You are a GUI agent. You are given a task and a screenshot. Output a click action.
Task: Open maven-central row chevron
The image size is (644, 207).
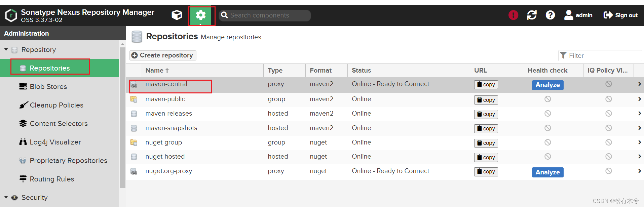pyautogui.click(x=639, y=84)
